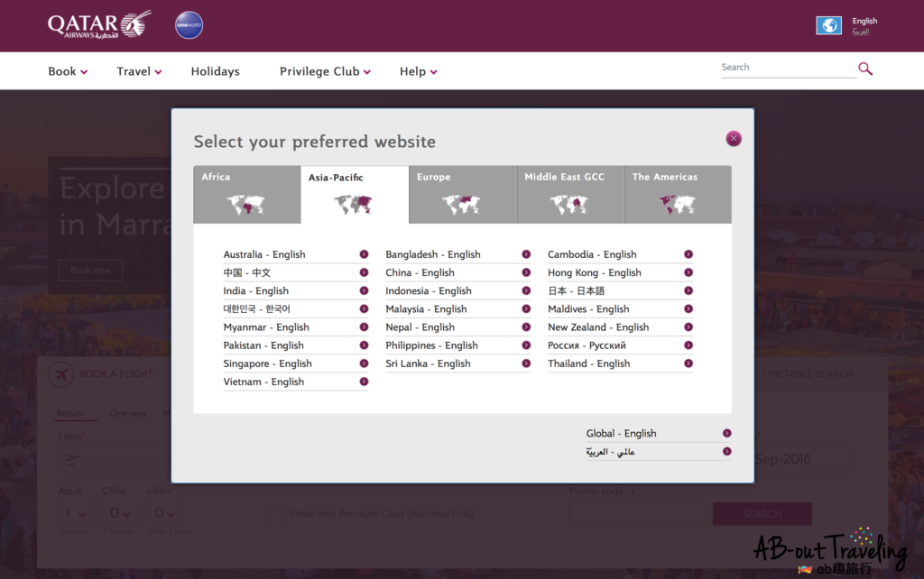Expand the Book menu
924x579 pixels.
tap(68, 71)
